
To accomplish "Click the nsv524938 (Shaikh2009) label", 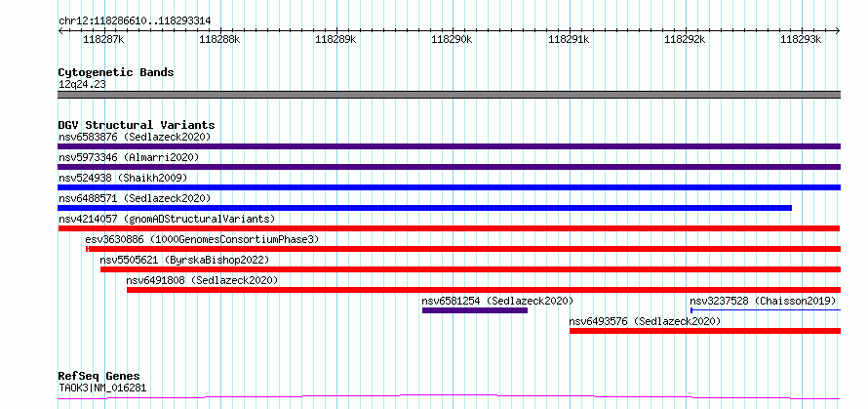I will click(123, 178).
